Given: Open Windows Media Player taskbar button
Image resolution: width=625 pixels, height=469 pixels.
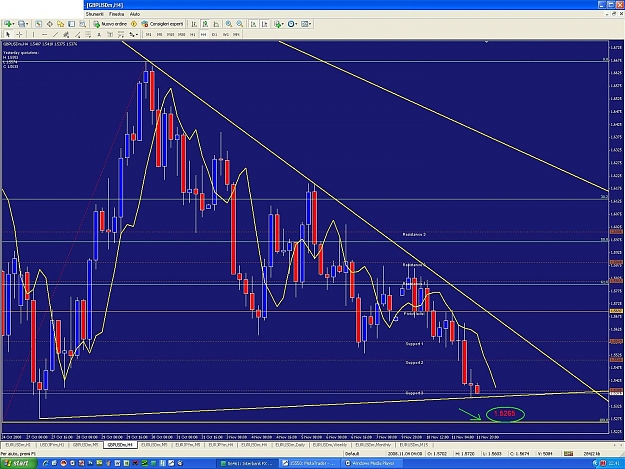Looking at the screenshot, I should coord(371,463).
